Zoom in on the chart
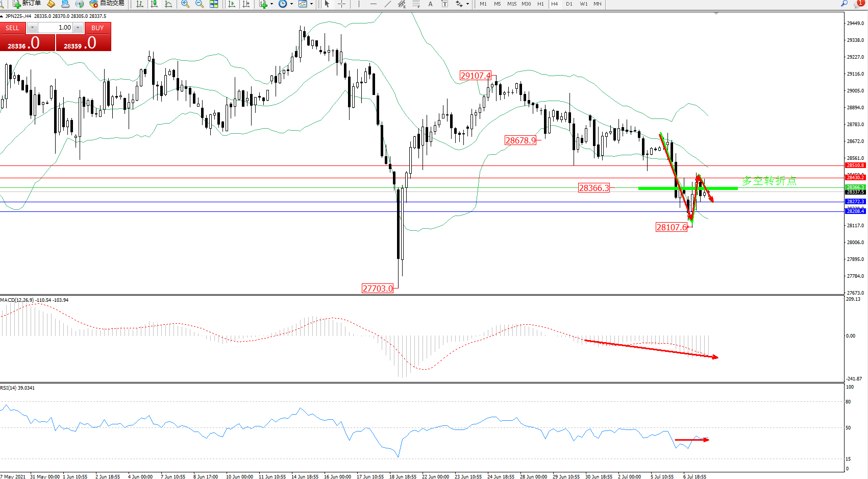This screenshot has height=479, width=868. [x=185, y=4]
